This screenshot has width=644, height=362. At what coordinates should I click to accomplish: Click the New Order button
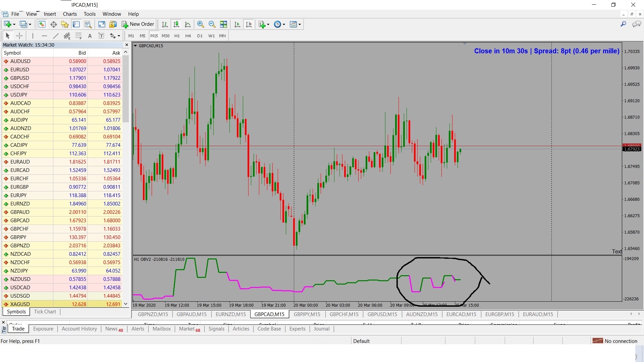tap(138, 24)
